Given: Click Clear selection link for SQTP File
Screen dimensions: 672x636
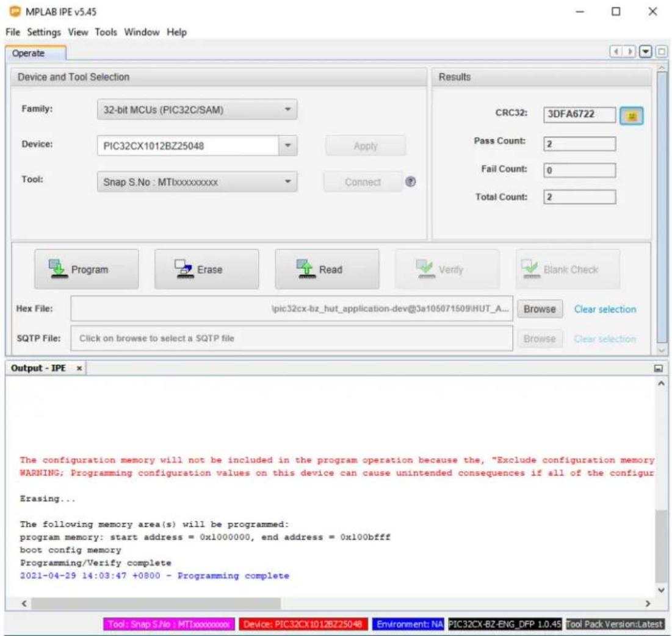Looking at the screenshot, I should tap(605, 339).
